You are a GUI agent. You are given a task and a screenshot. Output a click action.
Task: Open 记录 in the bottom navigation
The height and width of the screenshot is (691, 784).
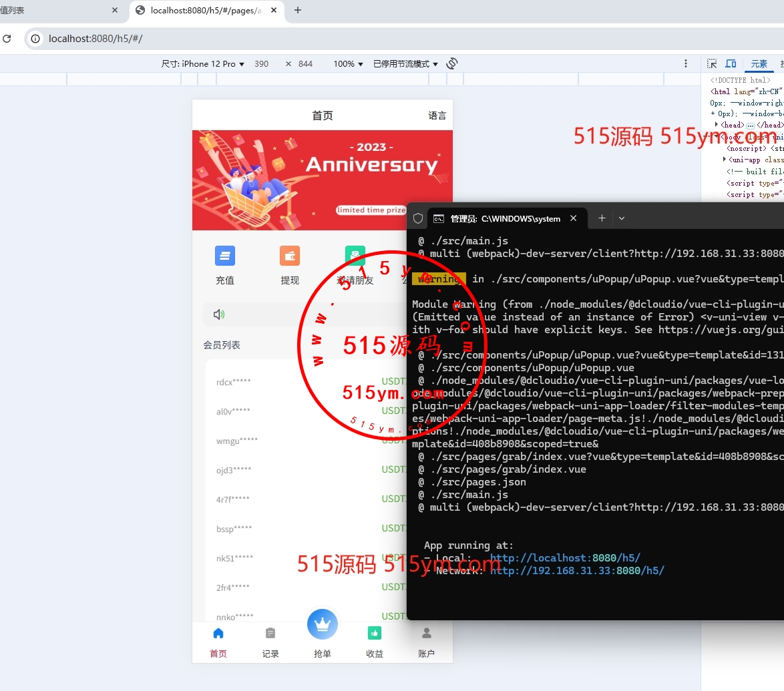pos(270,642)
